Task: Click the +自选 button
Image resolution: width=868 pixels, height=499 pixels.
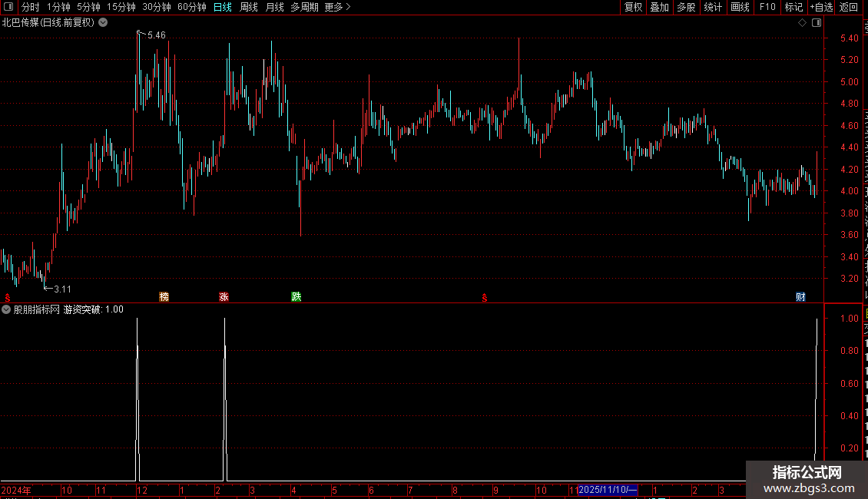Action: pos(821,7)
